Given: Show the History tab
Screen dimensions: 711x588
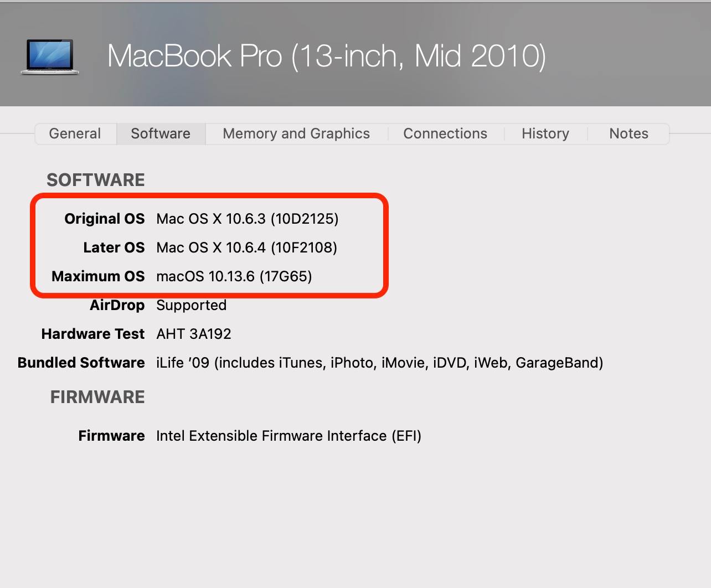Looking at the screenshot, I should pyautogui.click(x=545, y=133).
